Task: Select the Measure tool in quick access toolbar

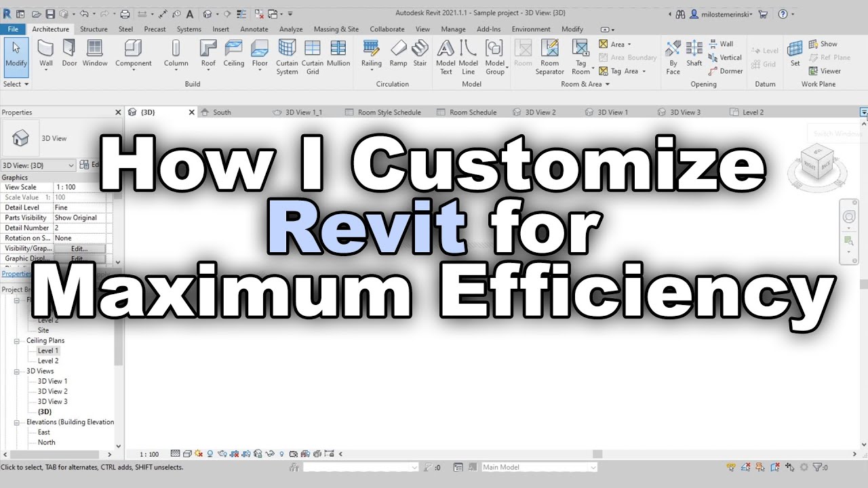Action: pos(163,14)
